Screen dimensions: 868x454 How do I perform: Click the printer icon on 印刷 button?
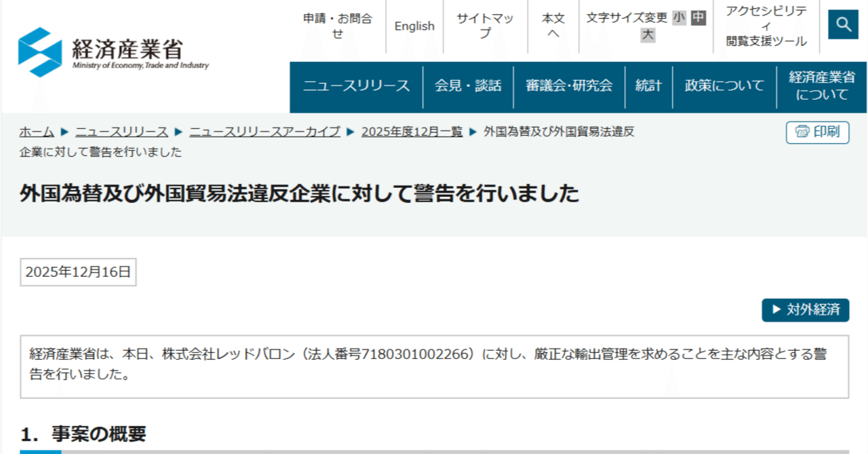(x=802, y=132)
